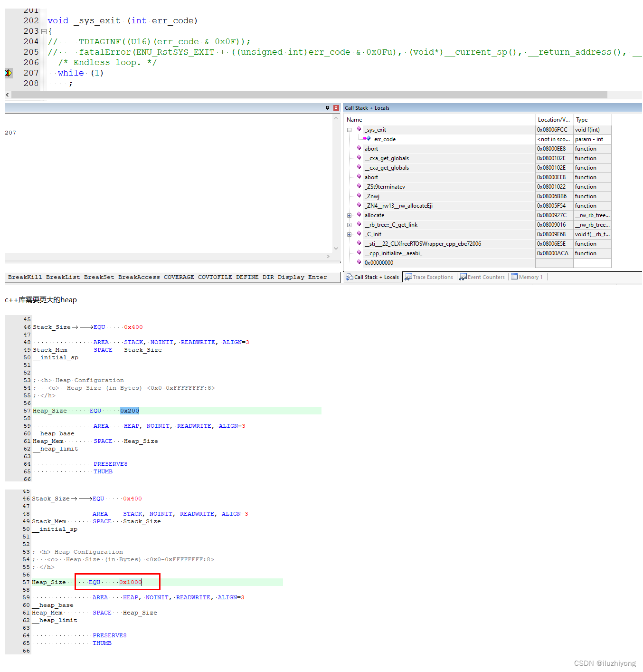Viewport: 643px width, 672px height.
Task: Collapse the _sys_exit function body fold
Action: (44, 31)
